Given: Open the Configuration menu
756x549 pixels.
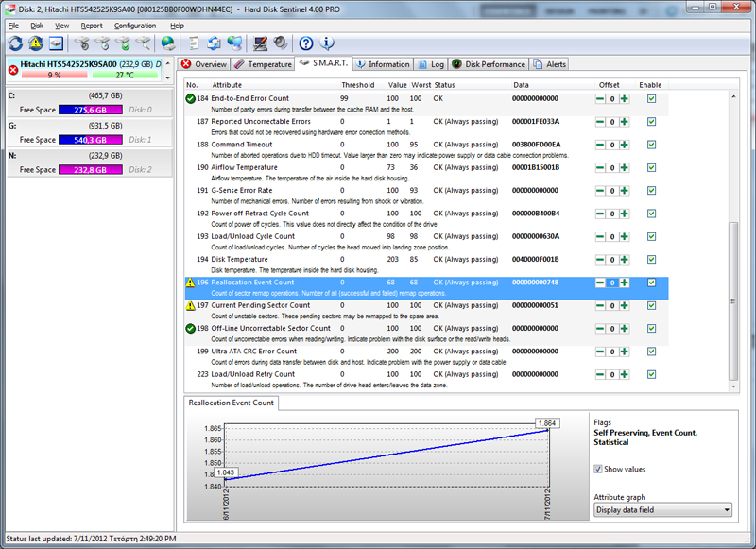Looking at the screenshot, I should point(135,26).
